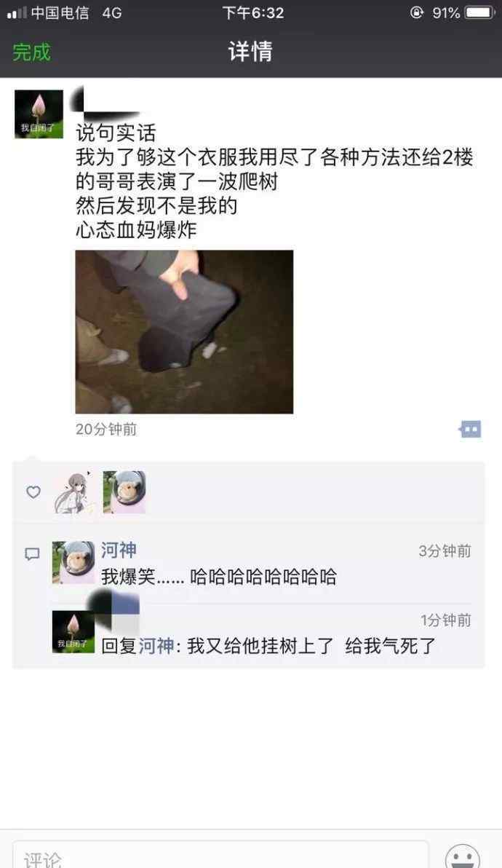
Task: Tap the heart icon in likes row
Action: 33,492
